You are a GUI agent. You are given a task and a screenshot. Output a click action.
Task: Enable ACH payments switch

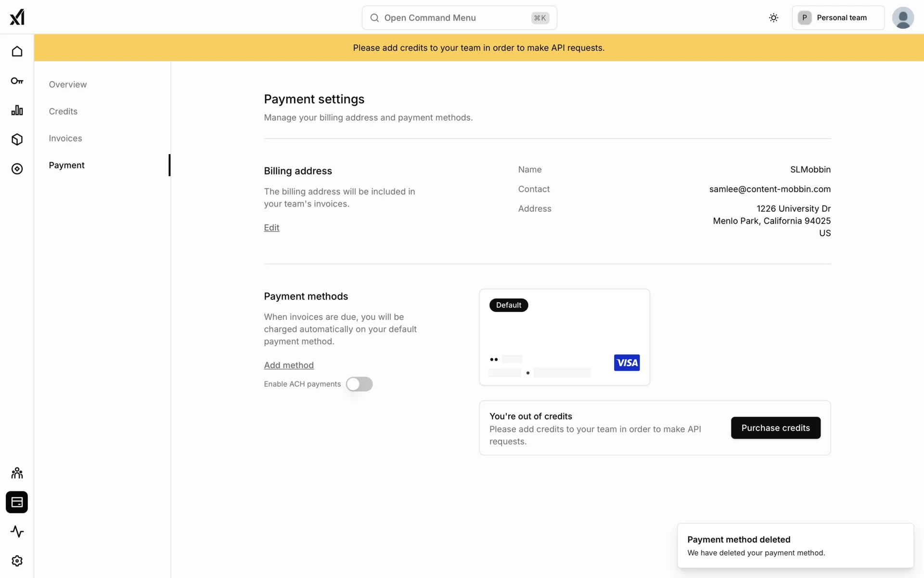pos(359,384)
